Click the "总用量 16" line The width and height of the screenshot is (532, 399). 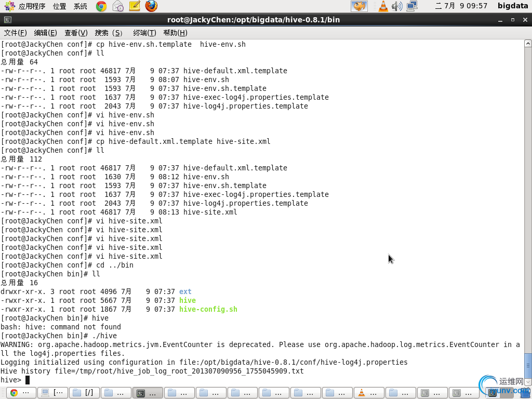tap(19, 283)
